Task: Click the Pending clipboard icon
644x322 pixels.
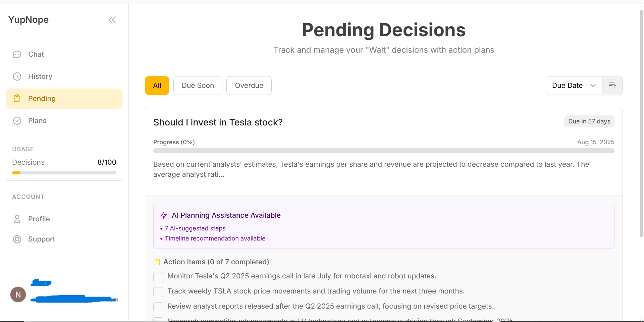Action: [17, 99]
